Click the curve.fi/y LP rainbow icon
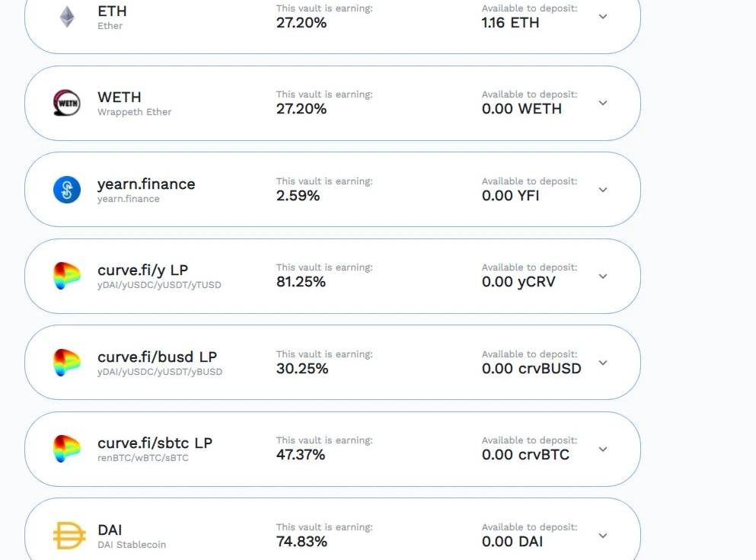The image size is (756, 560). [67, 276]
